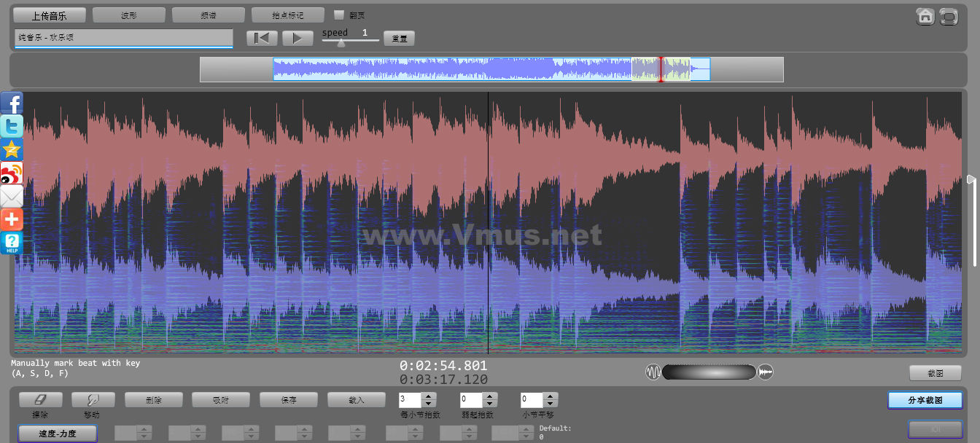Image resolution: width=980 pixels, height=443 pixels.
Task: Click the 上传音乐 upload music button
Action: click(x=50, y=15)
